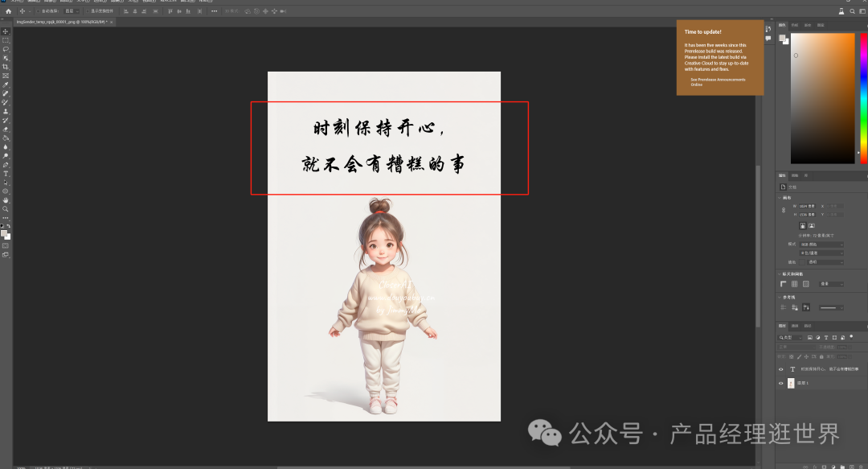Select the Crop tool
Image resolution: width=868 pixels, height=469 pixels.
(x=5, y=64)
